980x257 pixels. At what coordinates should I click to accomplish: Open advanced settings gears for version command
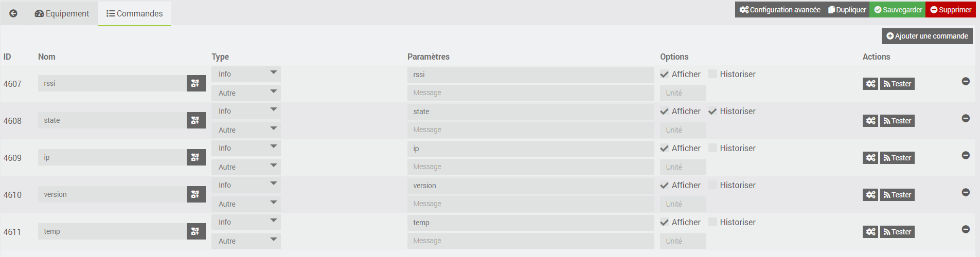870,195
